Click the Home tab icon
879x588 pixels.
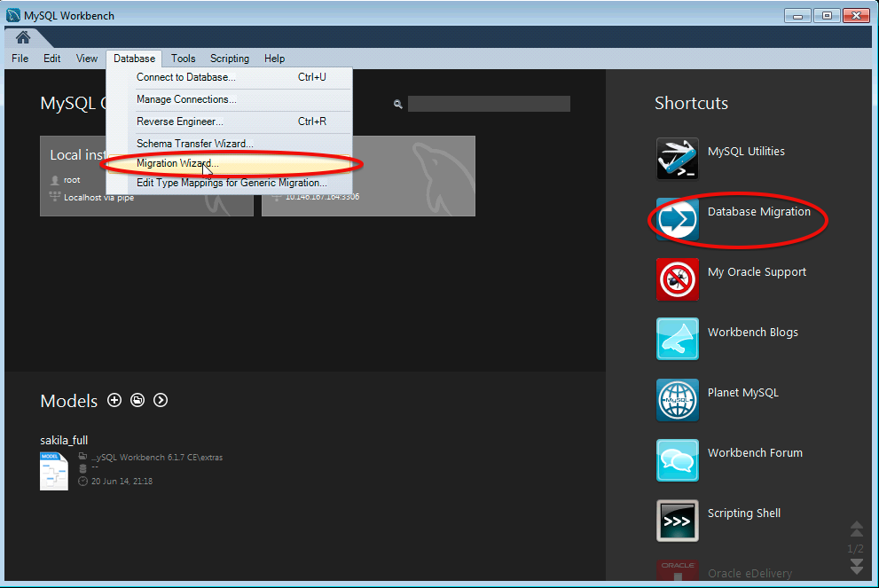click(x=22, y=37)
